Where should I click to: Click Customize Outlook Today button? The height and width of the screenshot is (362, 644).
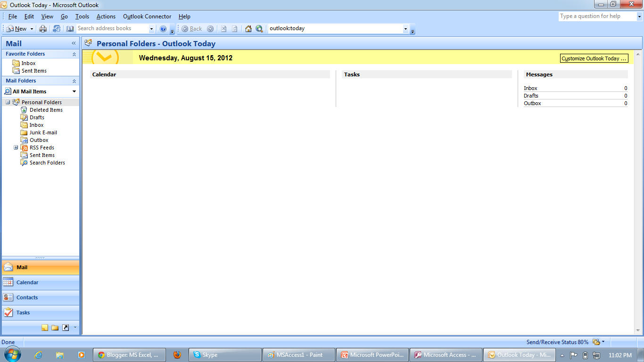coord(594,58)
